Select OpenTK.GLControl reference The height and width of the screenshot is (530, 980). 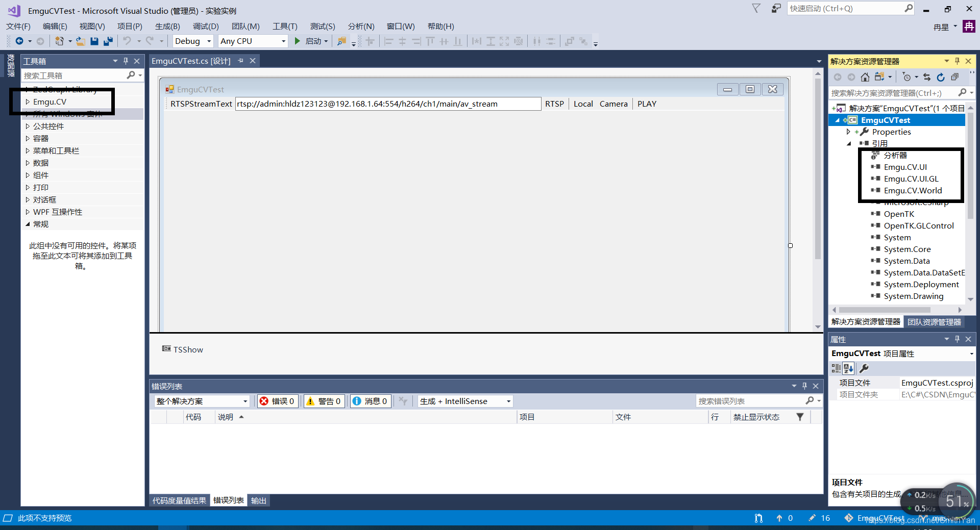click(x=919, y=226)
